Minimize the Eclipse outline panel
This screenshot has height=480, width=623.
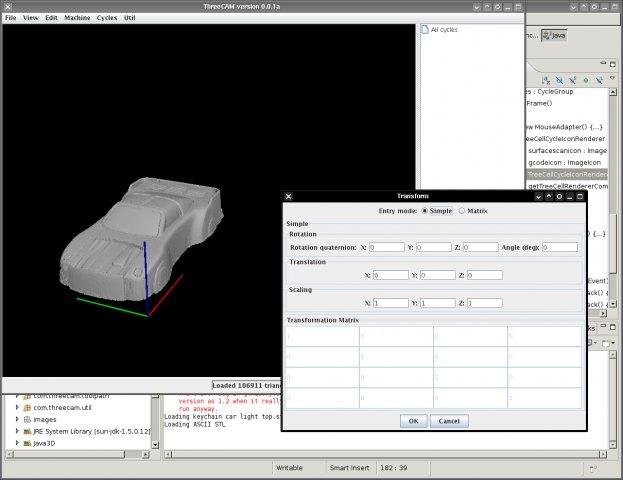[603, 64]
